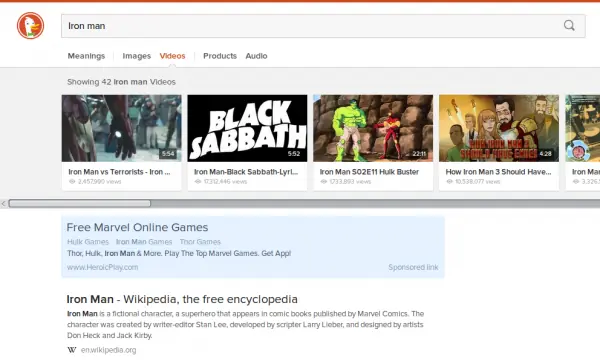The width and height of the screenshot is (600, 361).
Task: Open the partially visible fifth video thumbnail
Action: coord(582,128)
